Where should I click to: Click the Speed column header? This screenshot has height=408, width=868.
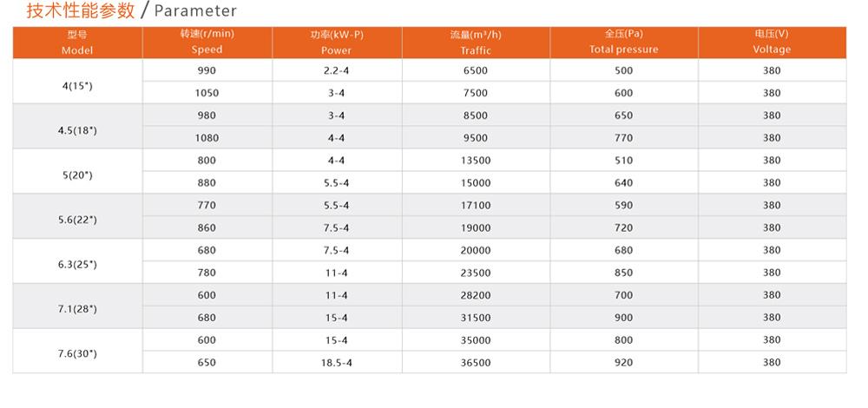pos(207,43)
